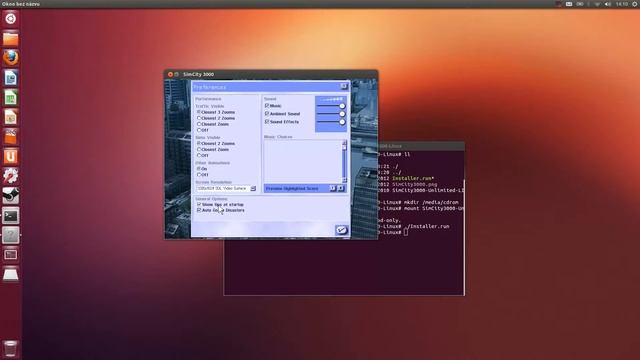
Task: Open Ubuntu Software Center from the dock
Action: 11,137
